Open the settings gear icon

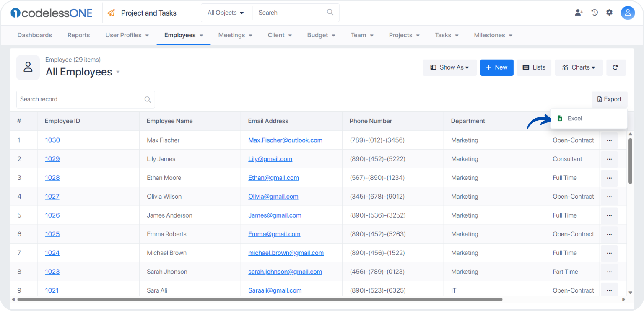point(610,13)
